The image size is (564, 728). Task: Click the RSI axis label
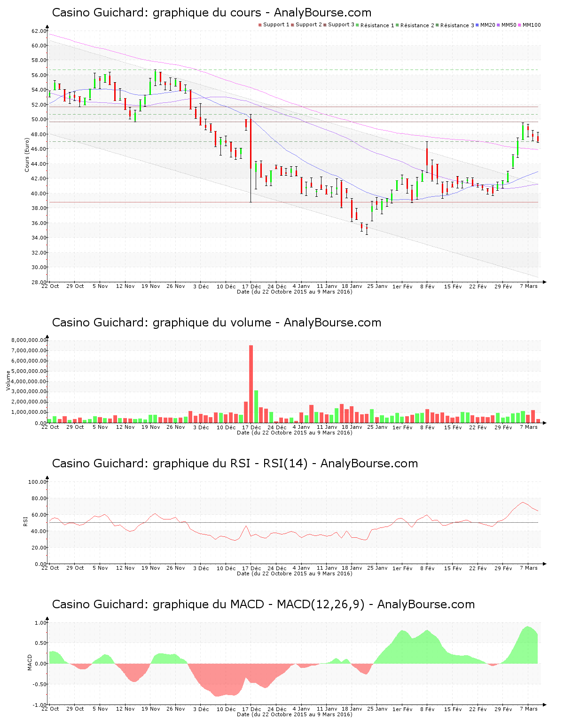click(25, 521)
